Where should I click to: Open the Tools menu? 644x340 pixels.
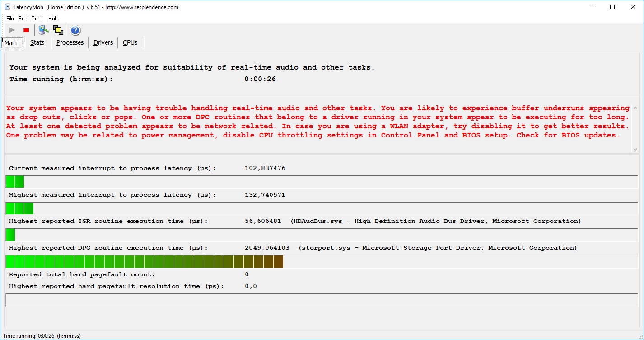[37, 19]
